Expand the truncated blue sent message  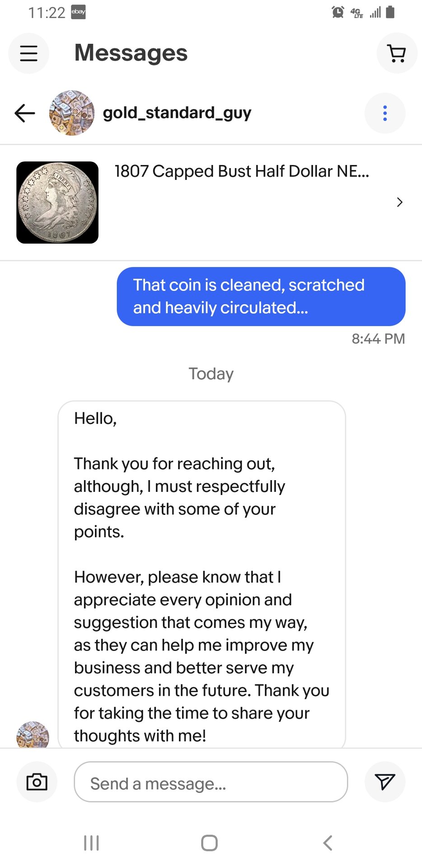tap(261, 297)
